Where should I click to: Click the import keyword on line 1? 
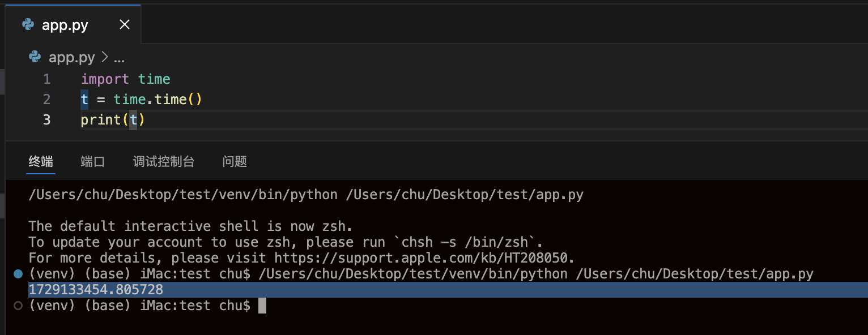pyautogui.click(x=105, y=79)
